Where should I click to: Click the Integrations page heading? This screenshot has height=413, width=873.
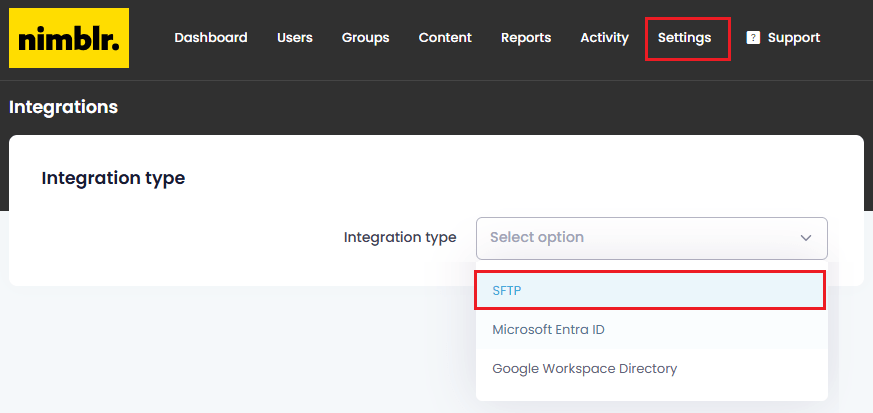point(64,107)
